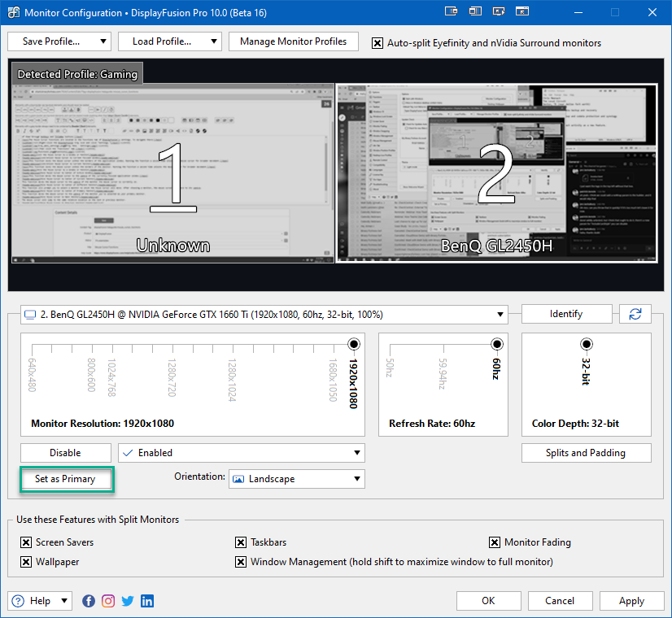This screenshot has height=618, width=672.
Task: Toggle the Window Management checkbox
Action: coord(241,561)
